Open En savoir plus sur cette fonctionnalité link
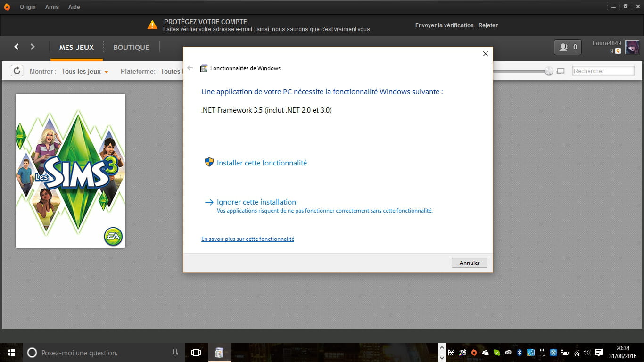644x362 pixels. (x=248, y=239)
